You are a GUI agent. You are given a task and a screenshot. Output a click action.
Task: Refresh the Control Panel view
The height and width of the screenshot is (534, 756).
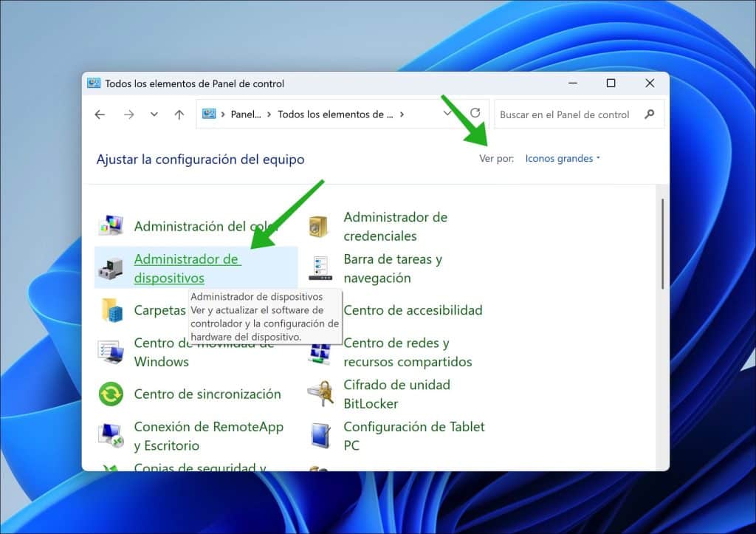[x=475, y=113]
